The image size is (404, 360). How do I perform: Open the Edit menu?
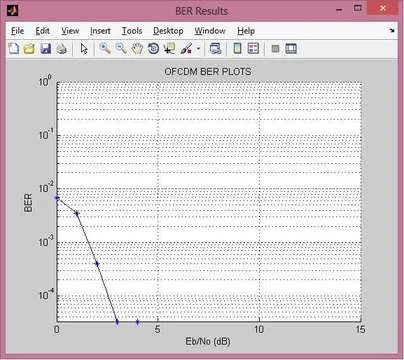point(43,31)
